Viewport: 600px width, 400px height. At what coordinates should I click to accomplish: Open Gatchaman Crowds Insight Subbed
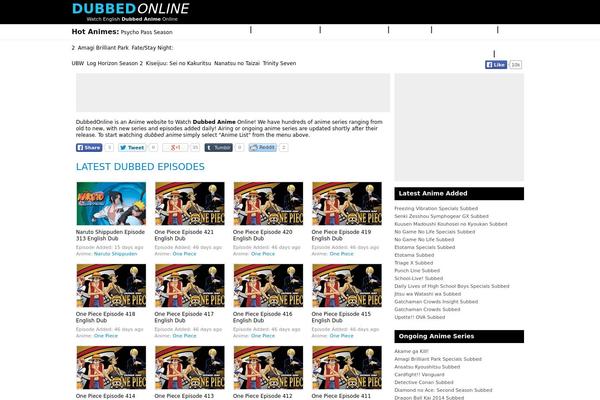click(436, 302)
